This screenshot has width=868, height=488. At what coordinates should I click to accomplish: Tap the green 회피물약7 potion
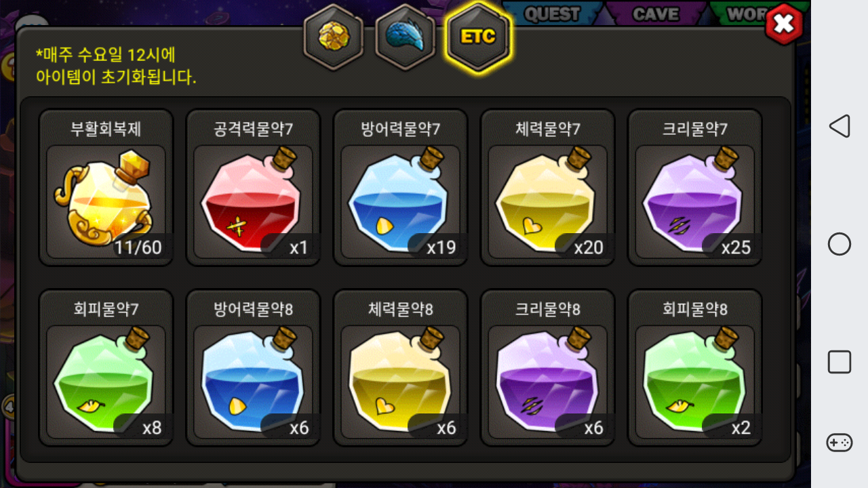[x=106, y=368]
